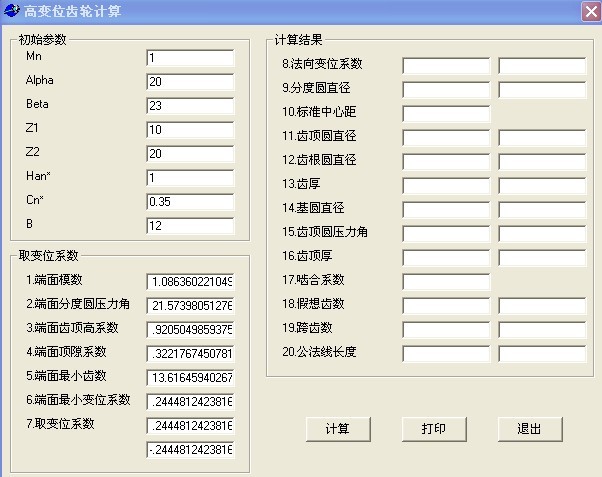Focus second 19.跨齿数 result field
Image resolution: width=602 pixels, height=477 pixels.
point(542,330)
